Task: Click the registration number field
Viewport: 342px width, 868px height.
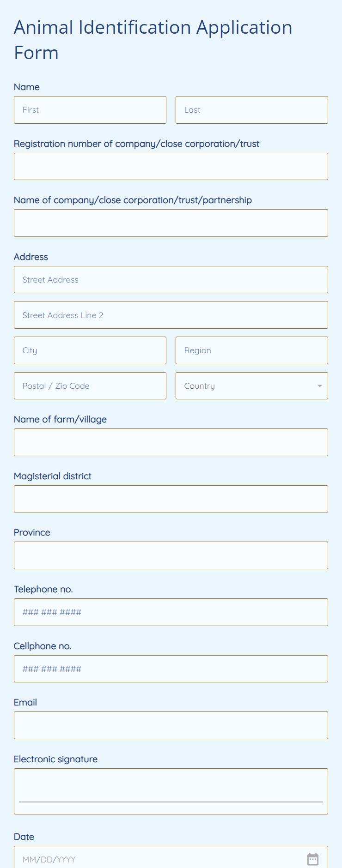Action: click(x=171, y=166)
